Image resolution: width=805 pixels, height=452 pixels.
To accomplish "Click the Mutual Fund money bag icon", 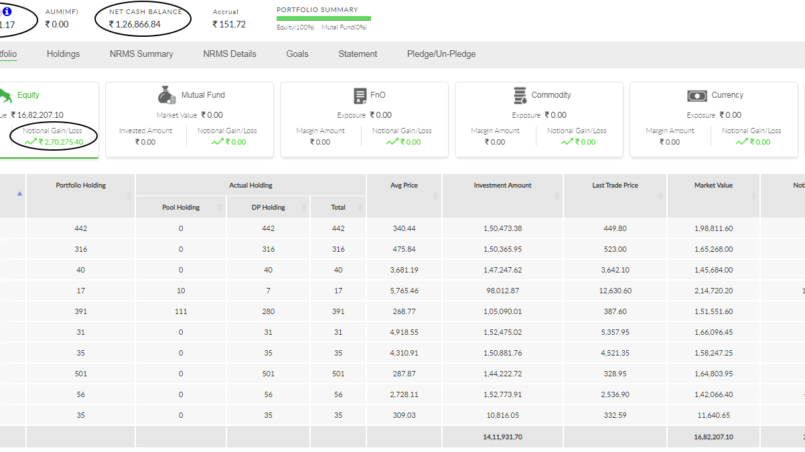I will tap(166, 95).
